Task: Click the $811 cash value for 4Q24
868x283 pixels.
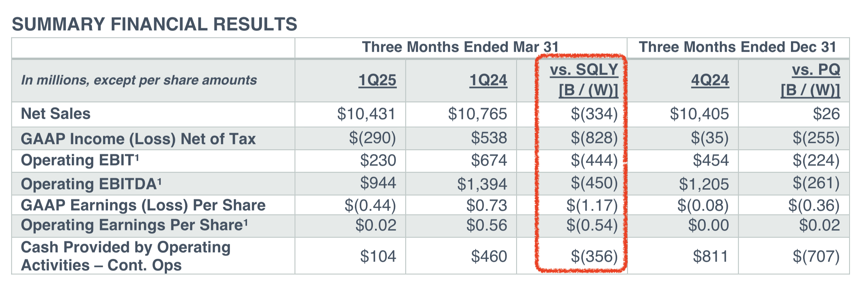Action: pyautogui.click(x=710, y=257)
